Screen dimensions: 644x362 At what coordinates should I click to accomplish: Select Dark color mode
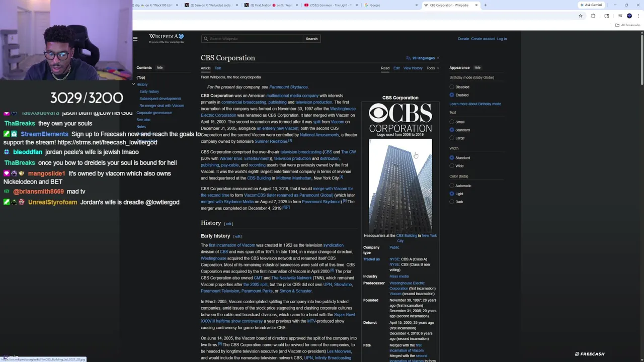tap(452, 202)
